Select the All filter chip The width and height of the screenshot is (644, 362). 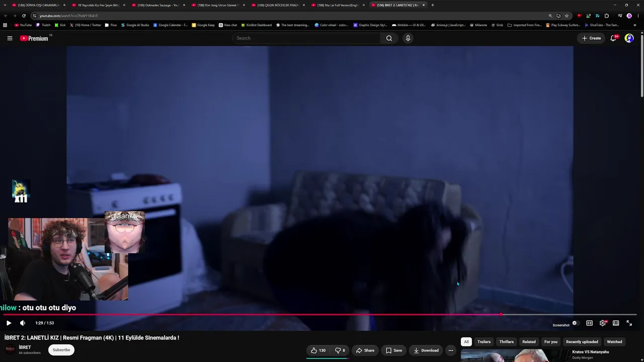pyautogui.click(x=466, y=342)
